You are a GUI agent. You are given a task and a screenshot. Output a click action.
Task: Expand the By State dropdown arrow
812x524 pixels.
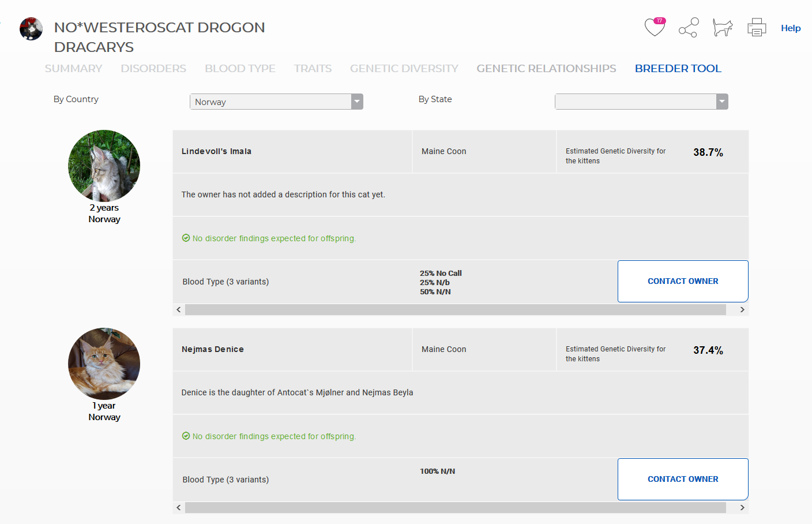coord(722,102)
